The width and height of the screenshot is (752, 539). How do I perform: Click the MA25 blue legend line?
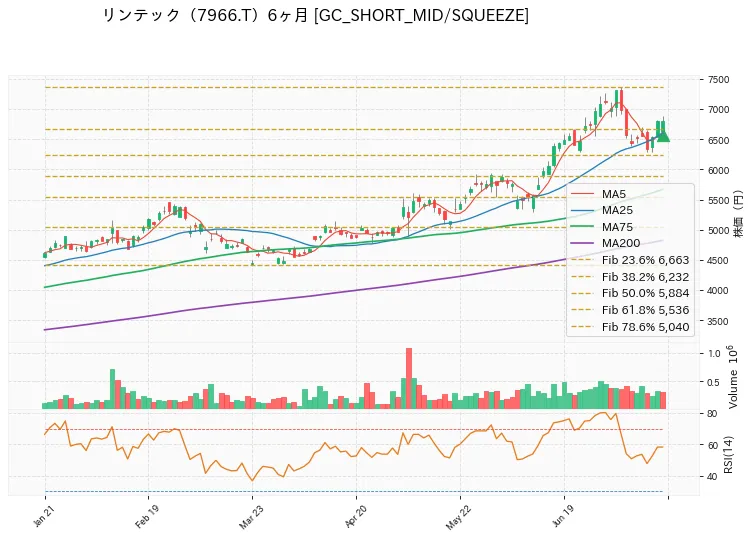coord(582,210)
